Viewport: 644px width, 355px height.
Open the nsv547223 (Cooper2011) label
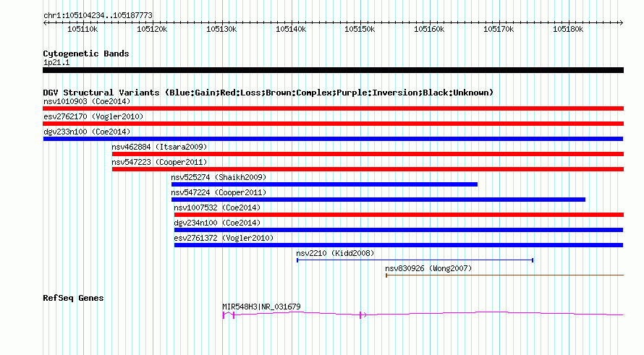pyautogui.click(x=159, y=162)
